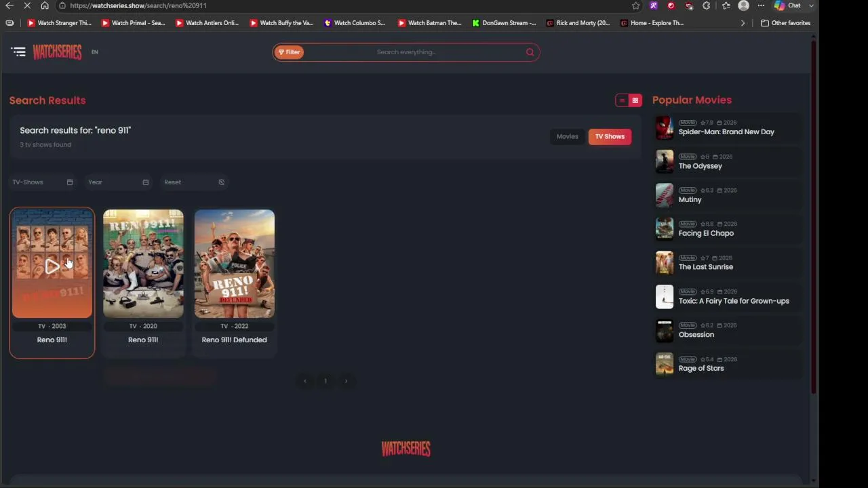Click Facing El Chapo poster thumbnail
This screenshot has height=488, width=868.
tap(665, 229)
